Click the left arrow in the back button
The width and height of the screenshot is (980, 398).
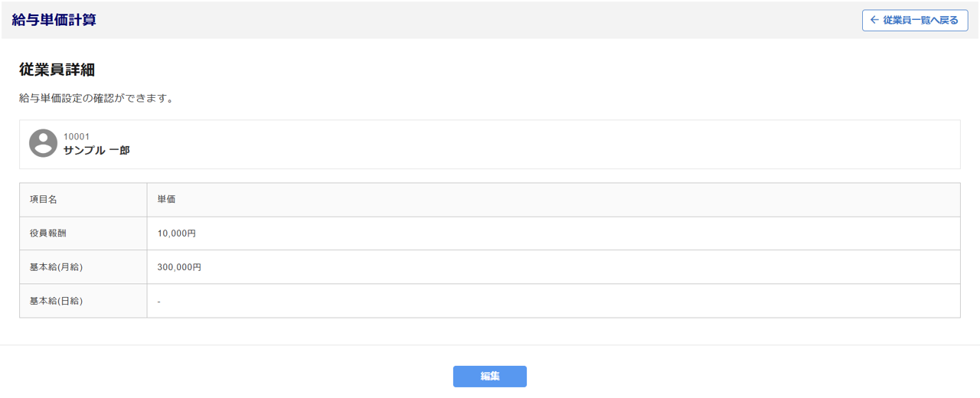874,21
